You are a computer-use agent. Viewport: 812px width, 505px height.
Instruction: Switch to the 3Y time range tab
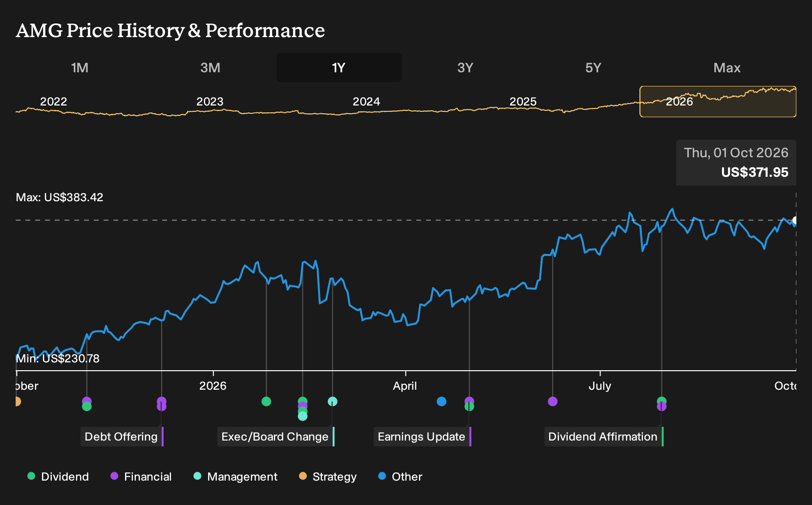click(x=465, y=68)
